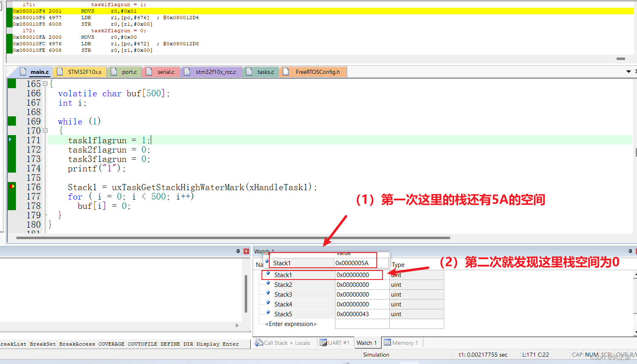Click COVERAGE in the command hint bar
The height and width of the screenshot is (364, 637).
[x=111, y=344]
